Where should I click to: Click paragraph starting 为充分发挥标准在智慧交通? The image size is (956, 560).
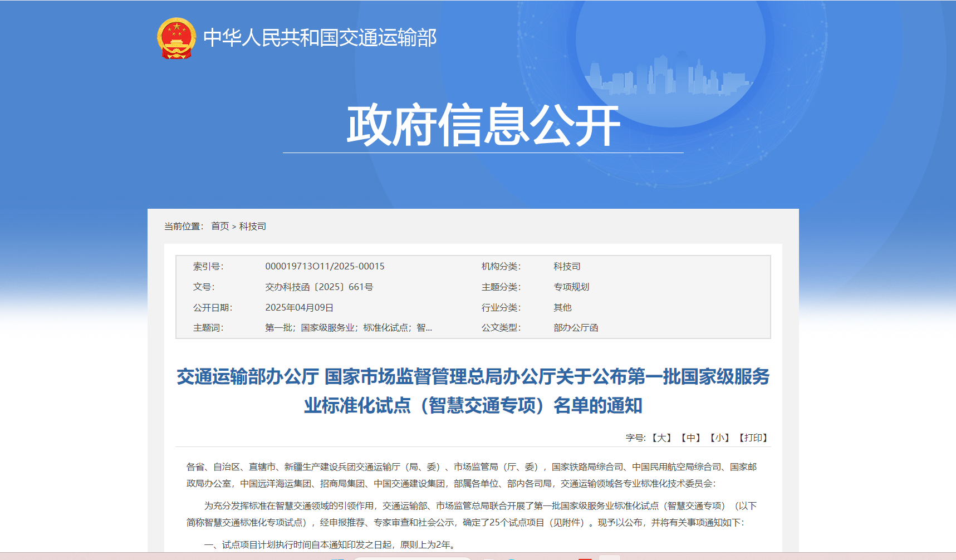[x=472, y=514]
